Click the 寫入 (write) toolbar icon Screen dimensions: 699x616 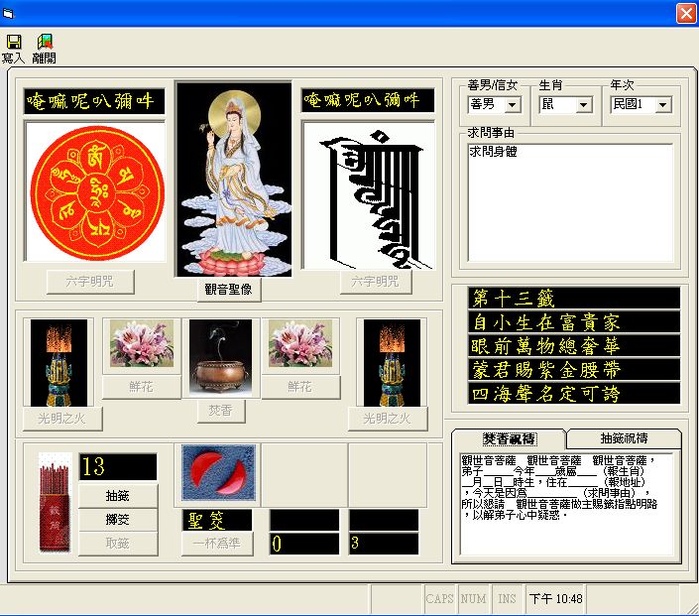[x=14, y=42]
